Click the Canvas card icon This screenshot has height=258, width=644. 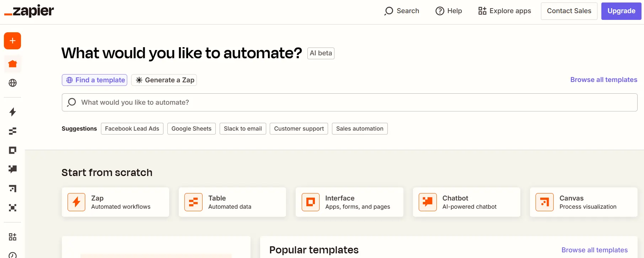coord(544,202)
